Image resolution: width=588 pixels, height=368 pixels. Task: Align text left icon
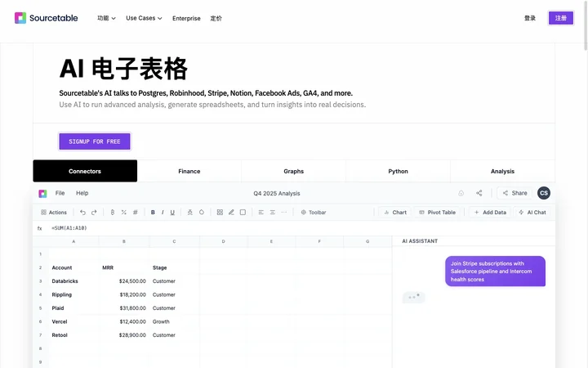pos(261,212)
